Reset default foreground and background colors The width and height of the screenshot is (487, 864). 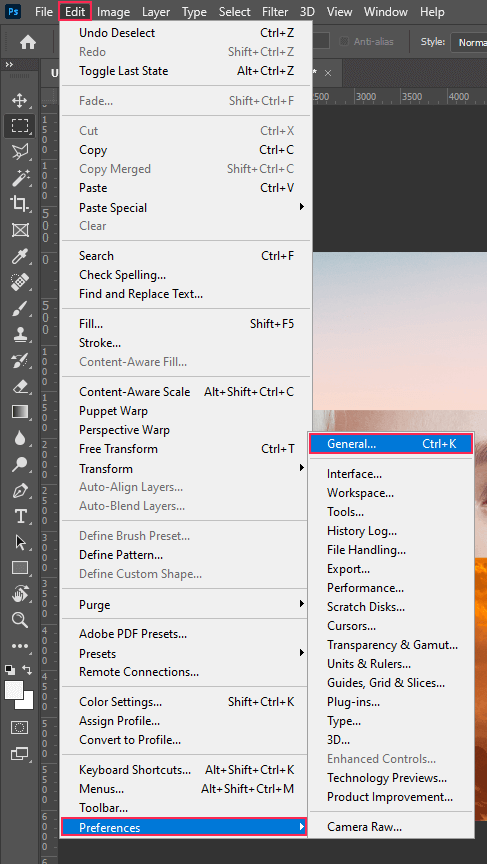point(10,670)
